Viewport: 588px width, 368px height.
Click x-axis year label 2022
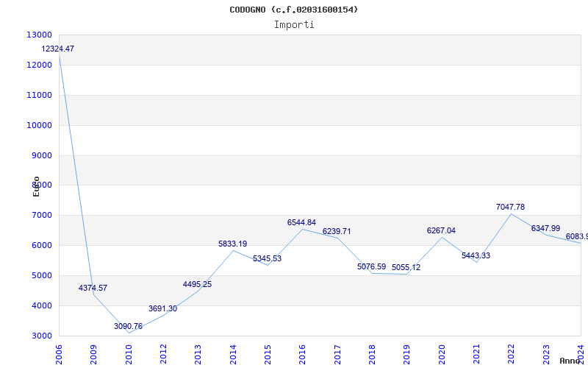click(512, 355)
